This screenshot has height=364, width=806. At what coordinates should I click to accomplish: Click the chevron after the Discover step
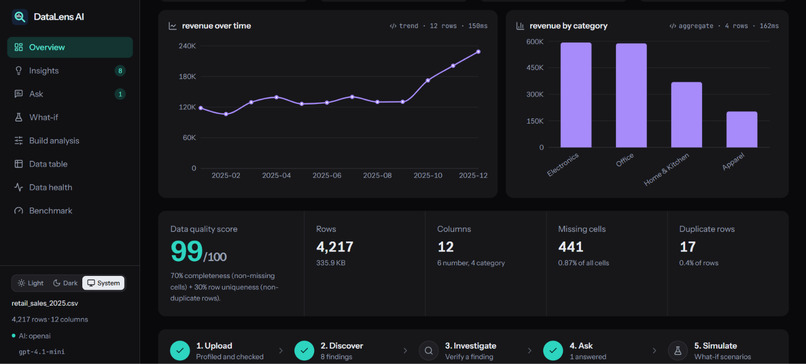click(405, 351)
